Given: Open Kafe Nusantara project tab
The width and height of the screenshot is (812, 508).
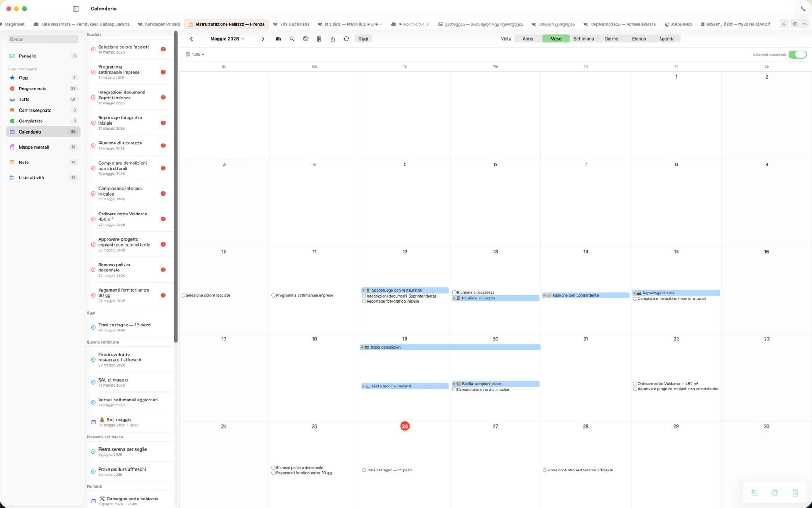Looking at the screenshot, I should tap(82, 24).
